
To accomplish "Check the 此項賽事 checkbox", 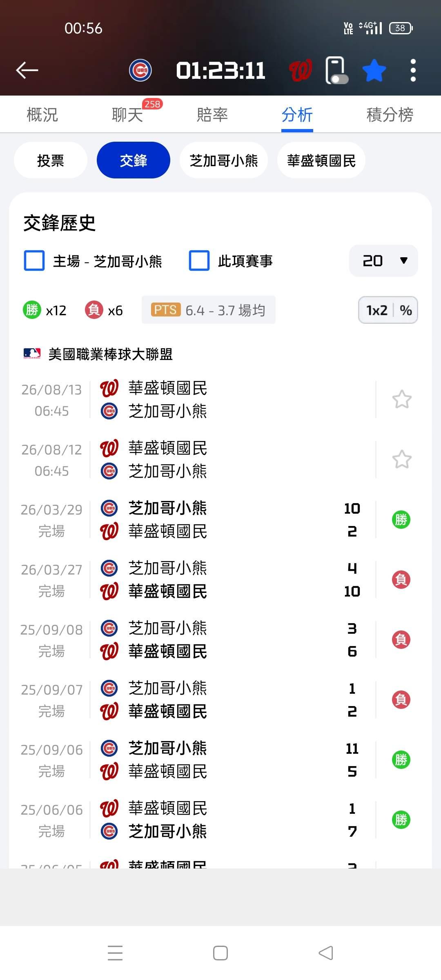I will point(199,261).
